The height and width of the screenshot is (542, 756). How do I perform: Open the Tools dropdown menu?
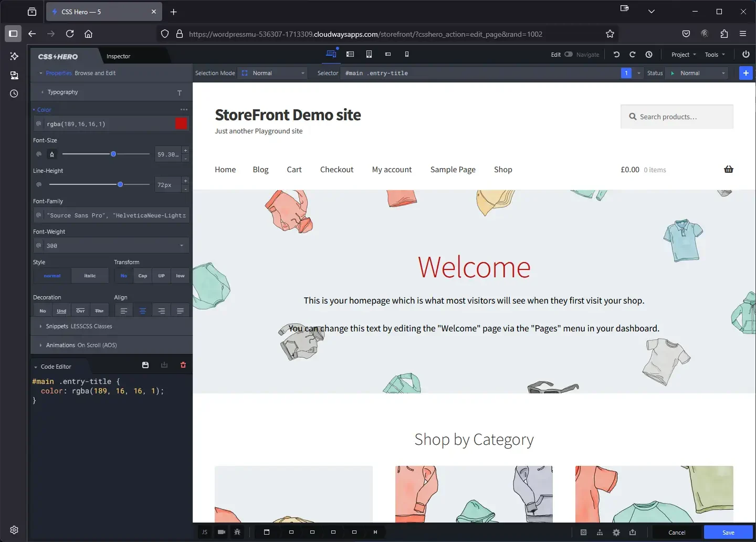715,55
